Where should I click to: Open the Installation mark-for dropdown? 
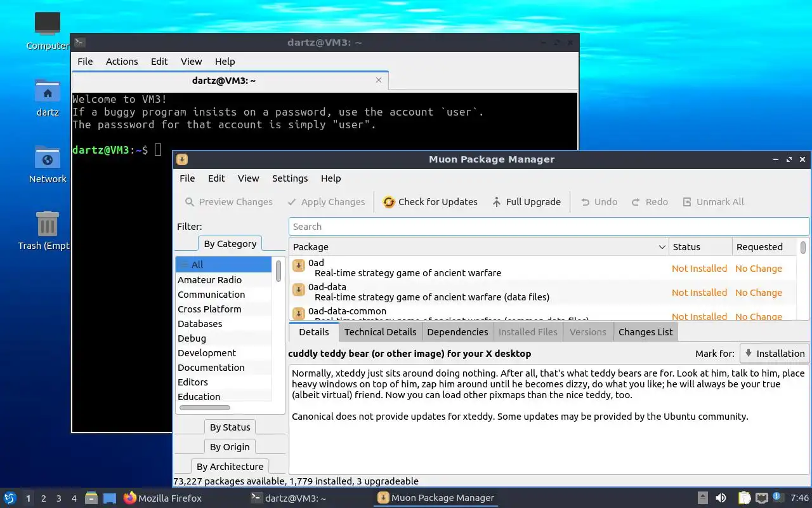point(775,354)
